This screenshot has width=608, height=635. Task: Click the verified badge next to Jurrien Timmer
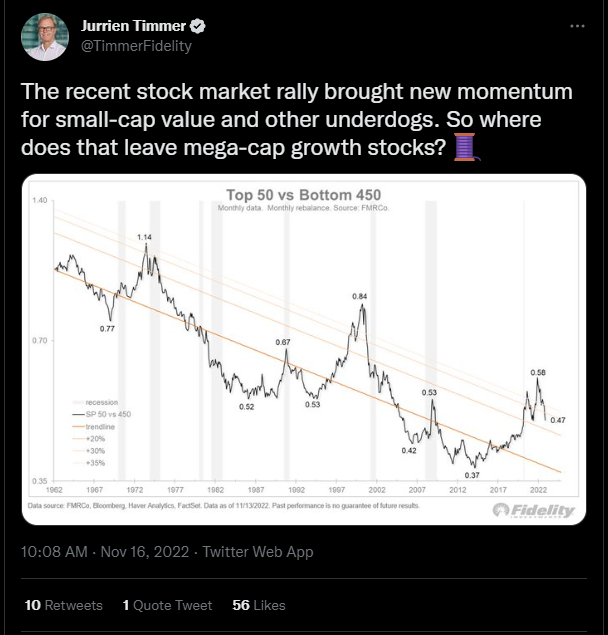[x=198, y=26]
